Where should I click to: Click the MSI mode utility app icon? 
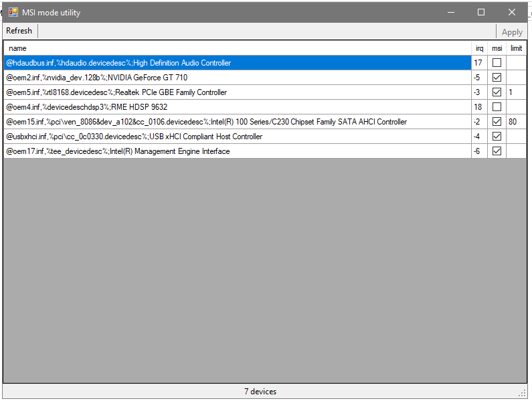13,12
